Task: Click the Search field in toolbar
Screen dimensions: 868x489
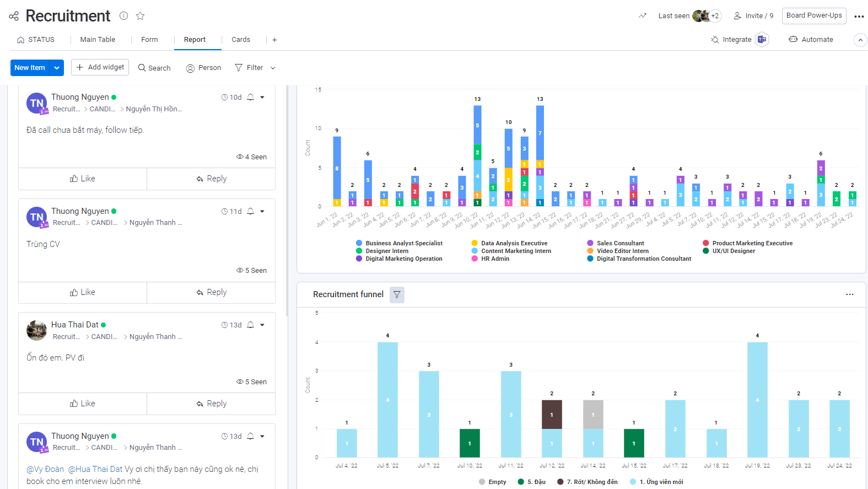Action: [x=154, y=68]
